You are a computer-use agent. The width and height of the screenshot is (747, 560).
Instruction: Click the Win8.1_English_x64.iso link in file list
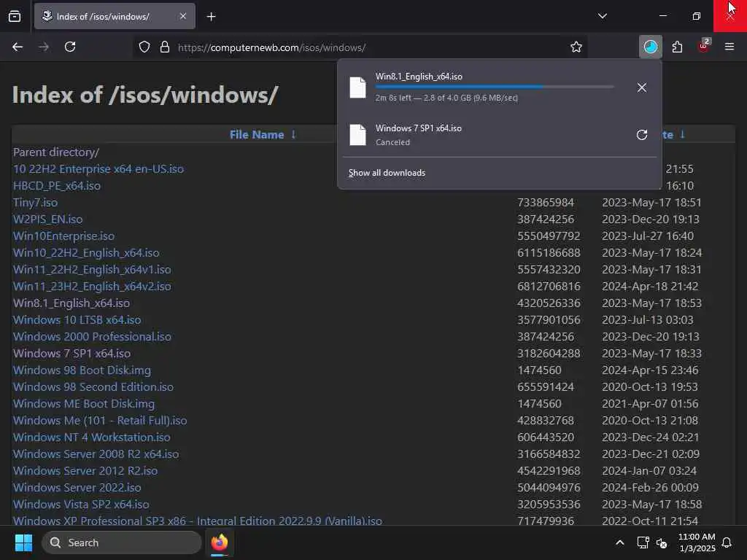(x=71, y=303)
